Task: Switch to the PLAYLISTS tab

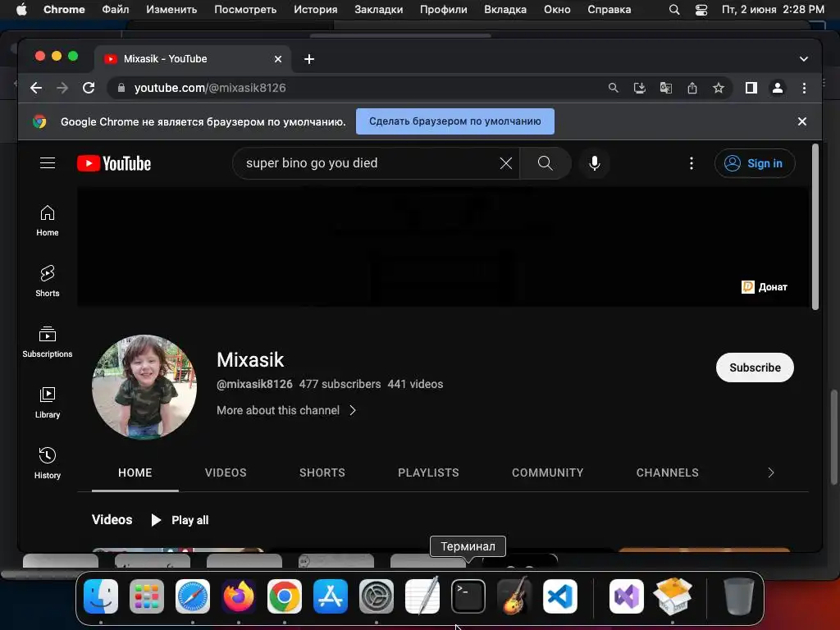Action: click(428, 472)
